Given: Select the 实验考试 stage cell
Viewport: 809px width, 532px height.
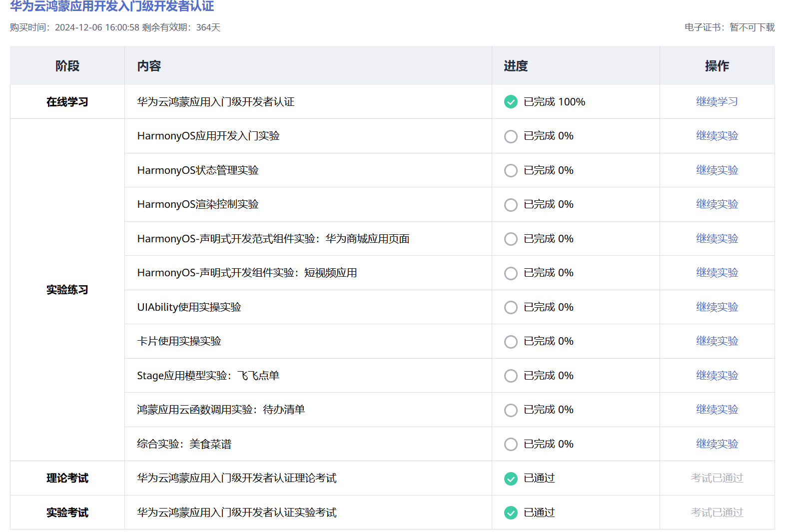Looking at the screenshot, I should 67,513.
